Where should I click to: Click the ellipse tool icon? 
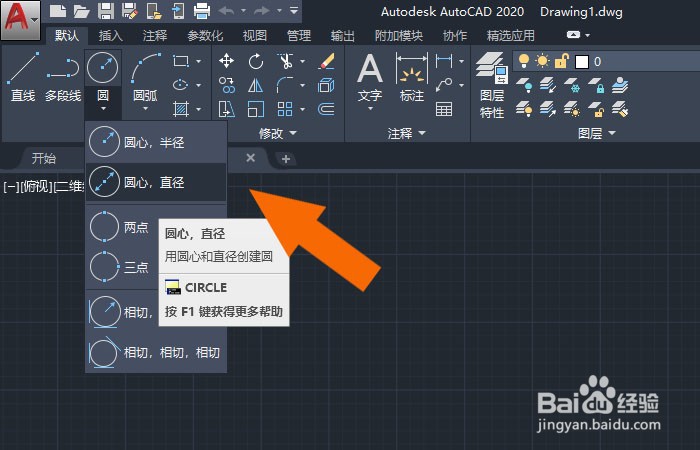click(x=180, y=84)
